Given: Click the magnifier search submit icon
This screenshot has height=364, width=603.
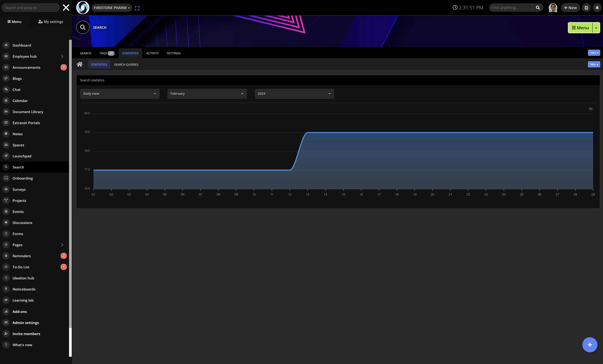Looking at the screenshot, I should click(538, 8).
